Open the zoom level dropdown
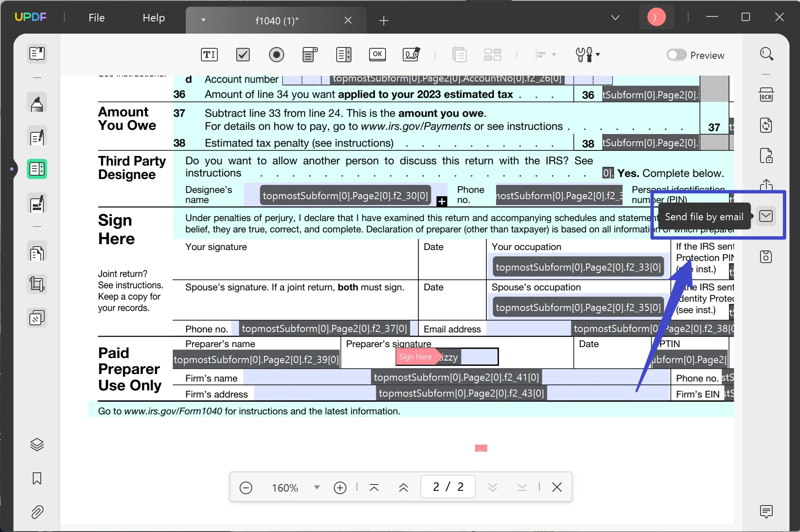This screenshot has height=532, width=800. point(317,487)
